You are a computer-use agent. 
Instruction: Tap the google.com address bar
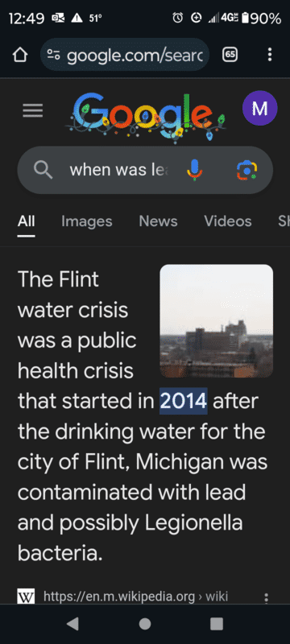point(125,55)
